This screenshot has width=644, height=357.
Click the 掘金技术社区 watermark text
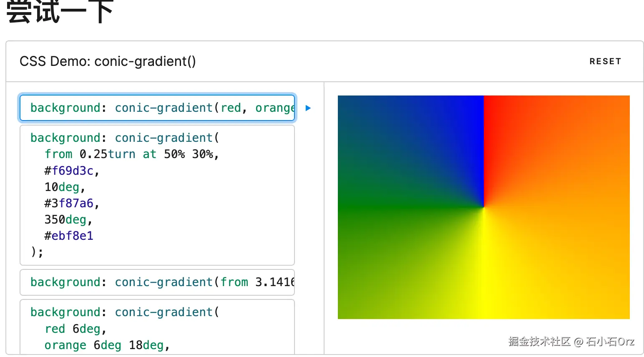point(539,342)
